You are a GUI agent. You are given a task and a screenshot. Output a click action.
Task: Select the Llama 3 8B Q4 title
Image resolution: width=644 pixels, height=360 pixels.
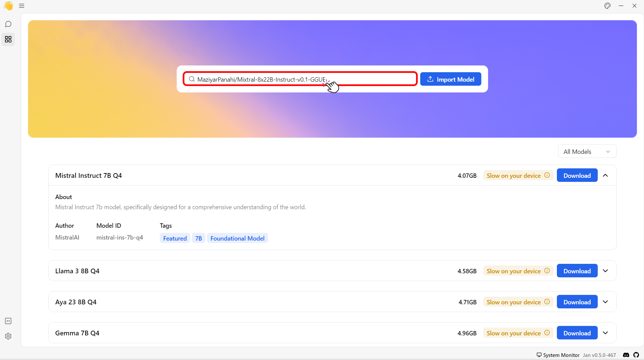click(77, 271)
